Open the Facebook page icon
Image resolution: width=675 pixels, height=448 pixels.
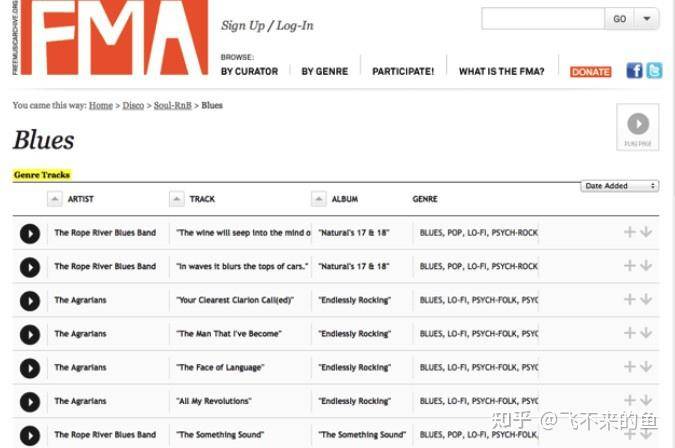click(634, 70)
